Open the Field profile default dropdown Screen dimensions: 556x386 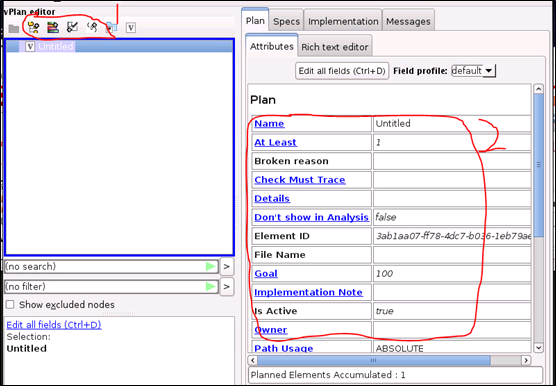[x=473, y=71]
